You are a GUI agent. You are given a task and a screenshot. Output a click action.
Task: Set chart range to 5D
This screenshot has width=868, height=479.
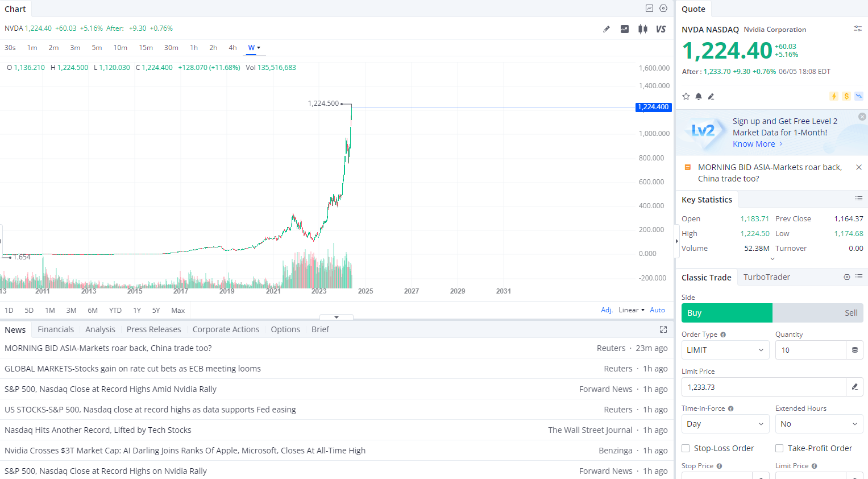pos(29,310)
